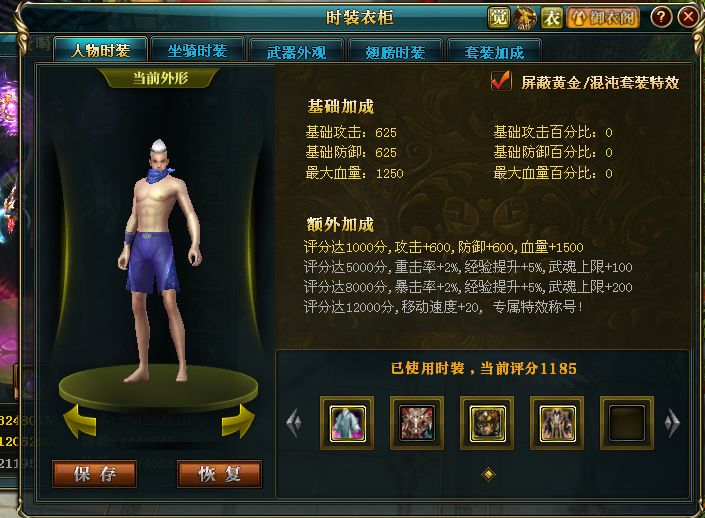
Task: Open the 御衣阁 shop button
Action: click(603, 18)
